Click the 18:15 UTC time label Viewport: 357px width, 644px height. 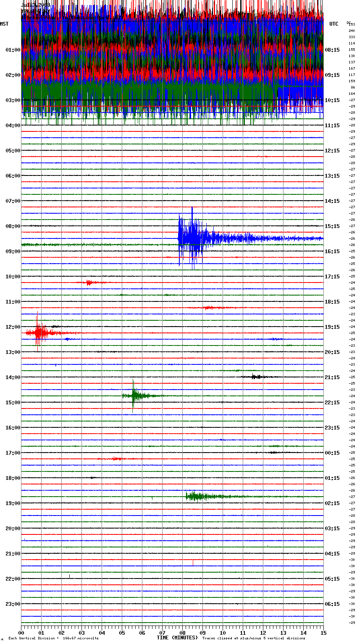(332, 302)
